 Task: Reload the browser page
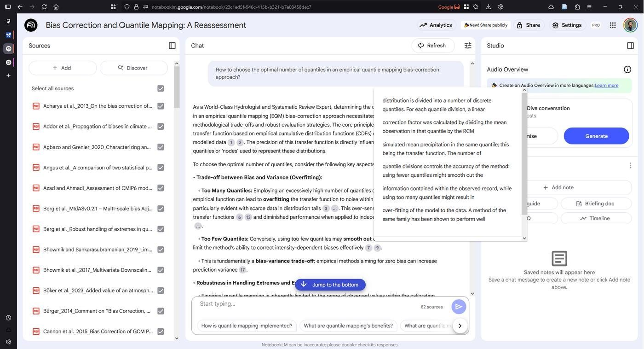point(44,7)
